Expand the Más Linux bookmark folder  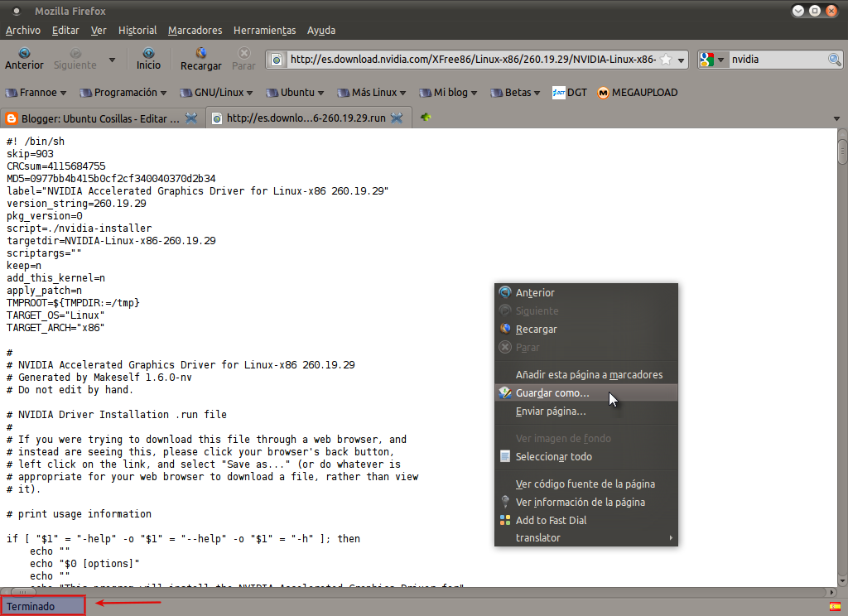click(x=372, y=93)
